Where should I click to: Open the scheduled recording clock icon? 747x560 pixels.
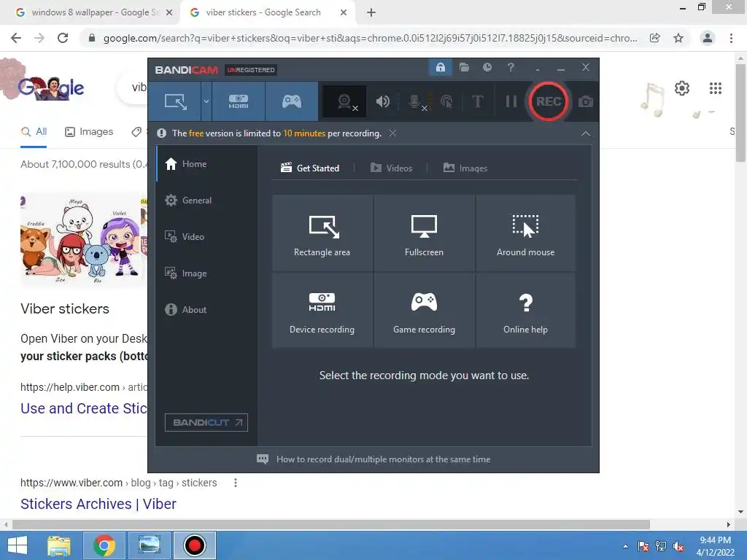487,67
